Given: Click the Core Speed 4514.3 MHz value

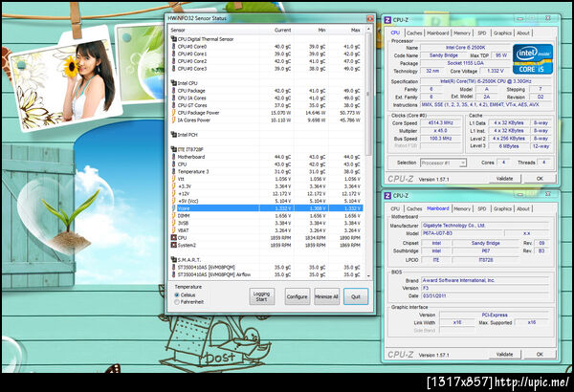Looking at the screenshot, I should coord(440,123).
